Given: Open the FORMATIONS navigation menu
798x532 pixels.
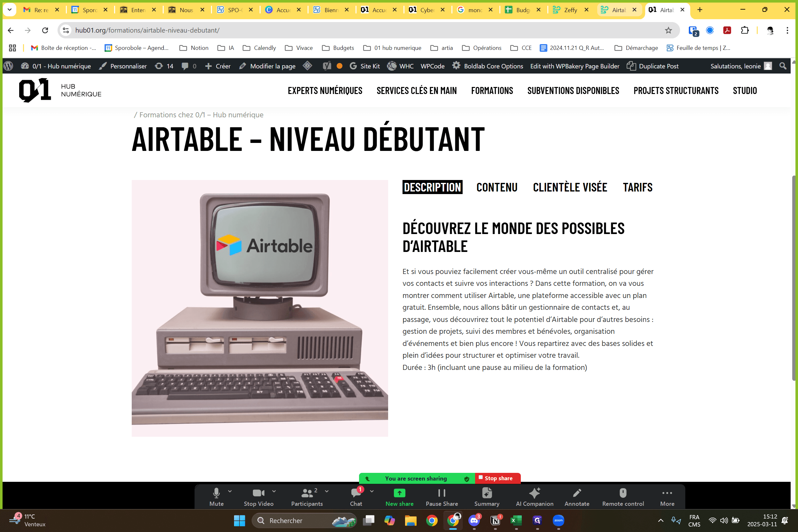Looking at the screenshot, I should [492, 90].
